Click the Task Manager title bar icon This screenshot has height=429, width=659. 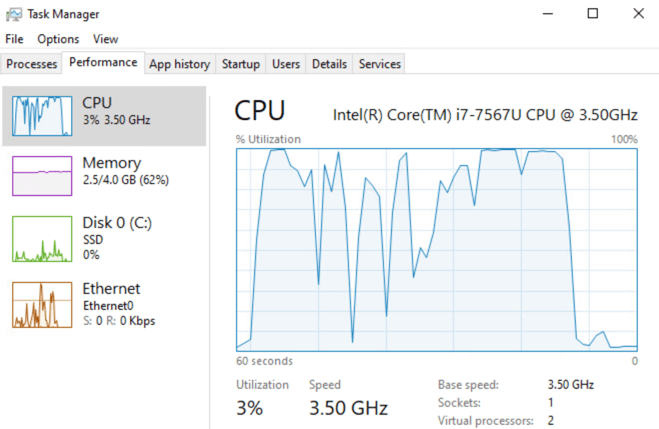click(13, 14)
